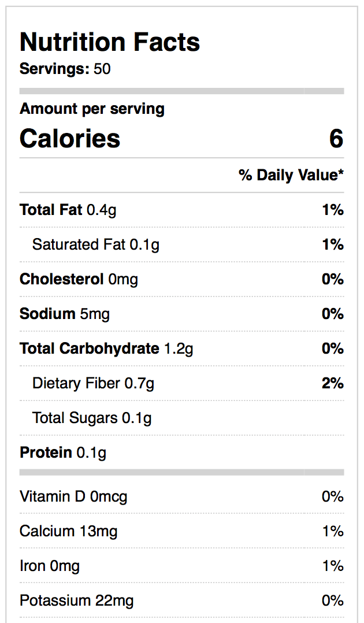The image size is (364, 623).
Task: Click the Total Fat 0.4g row
Action: (68, 210)
